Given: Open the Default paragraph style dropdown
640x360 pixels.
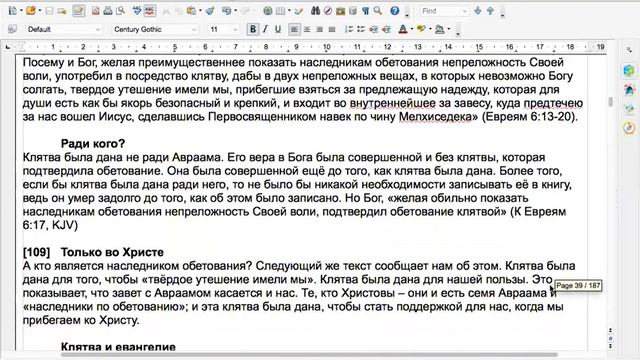Looking at the screenshot, I should pos(98,29).
